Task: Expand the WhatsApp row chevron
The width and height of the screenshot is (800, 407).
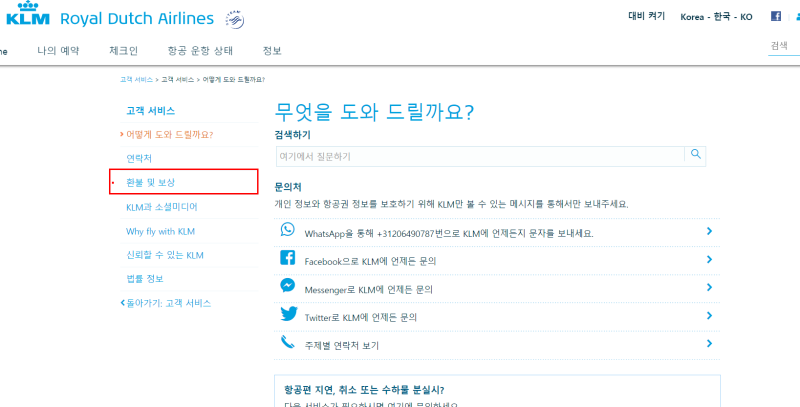Action: [x=709, y=232]
